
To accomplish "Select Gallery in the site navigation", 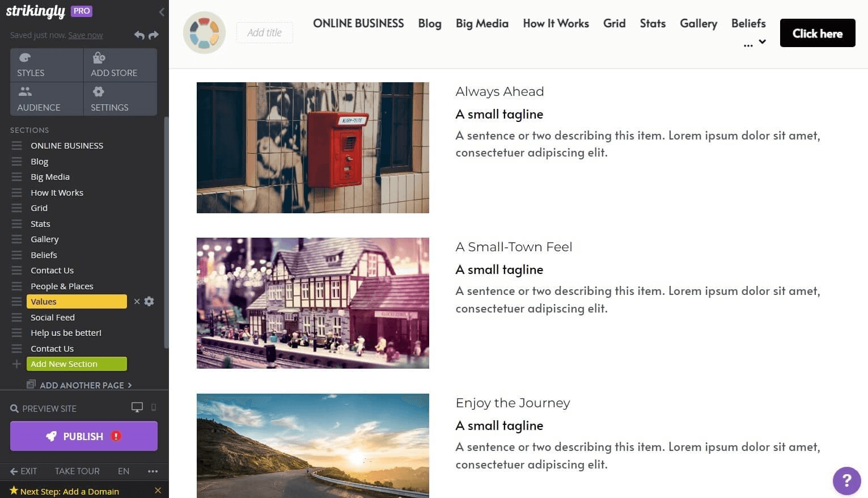I will 698,23.
